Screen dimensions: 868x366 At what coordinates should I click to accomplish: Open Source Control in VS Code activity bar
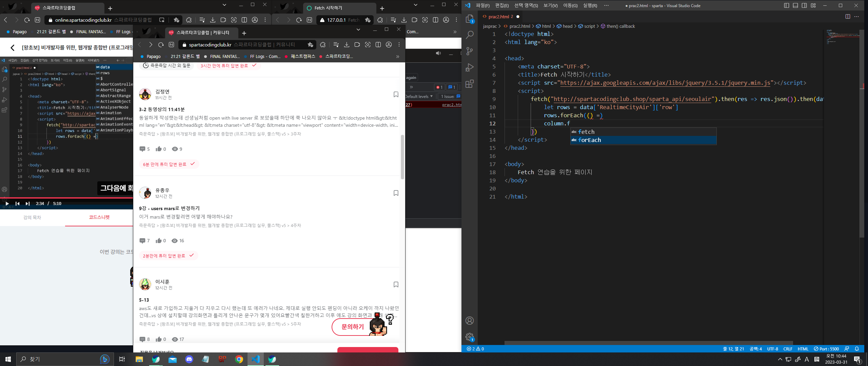[x=470, y=51]
